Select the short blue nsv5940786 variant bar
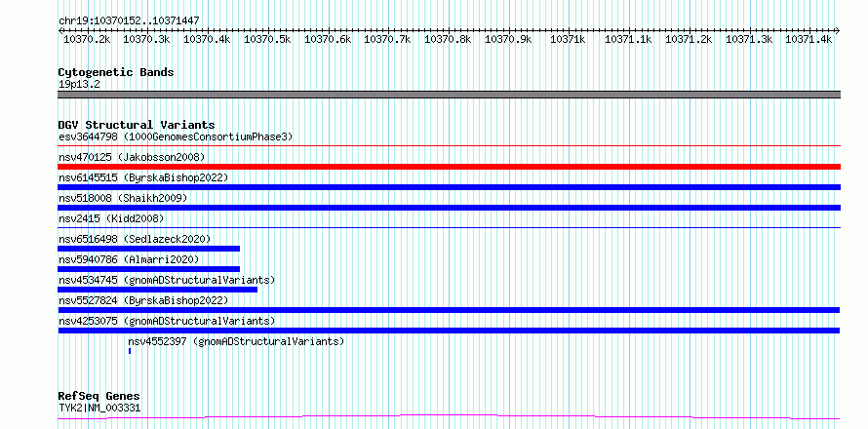This screenshot has height=429, width=868. click(149, 269)
